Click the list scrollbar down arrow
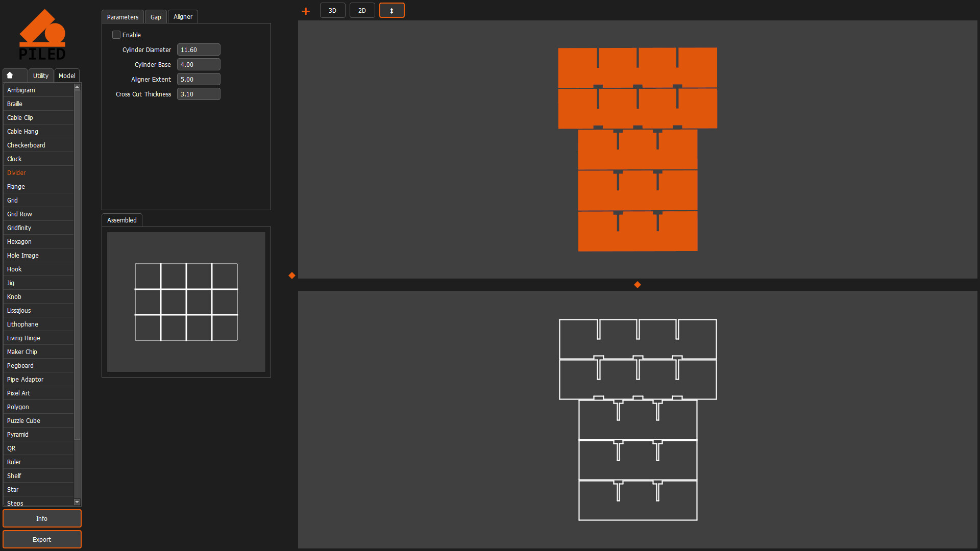Screen dimensions: 980x551 pyautogui.click(x=77, y=502)
